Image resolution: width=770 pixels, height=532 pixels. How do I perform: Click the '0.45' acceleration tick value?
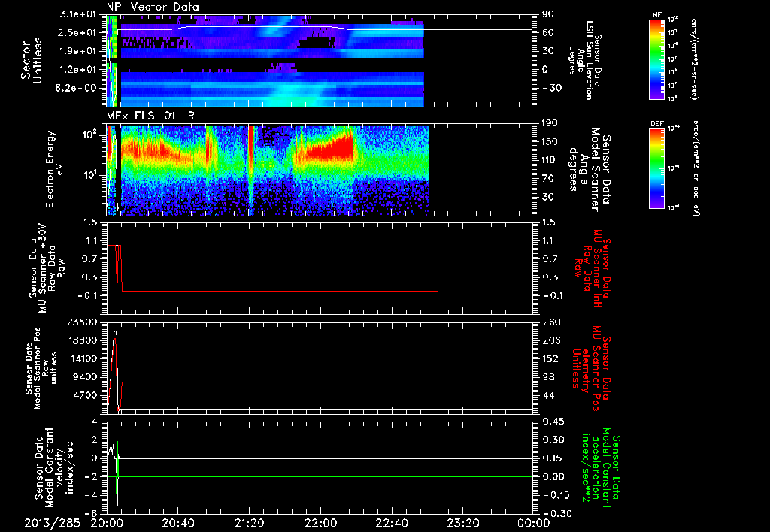[x=554, y=421]
